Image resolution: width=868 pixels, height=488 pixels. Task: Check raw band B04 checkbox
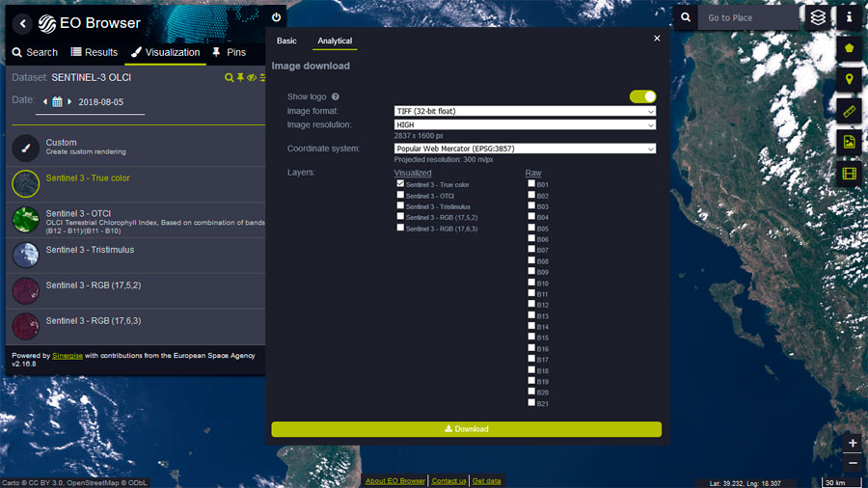[530, 216]
